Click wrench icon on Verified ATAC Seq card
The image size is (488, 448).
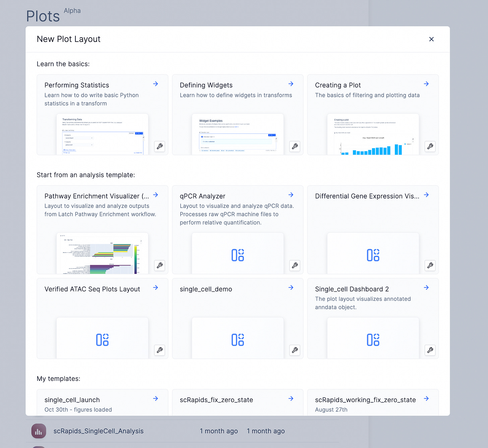click(160, 350)
